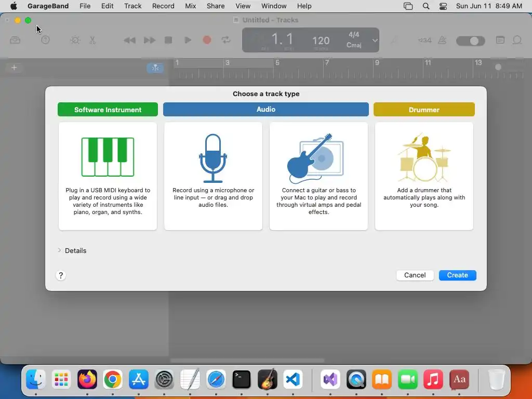Open the LCD display mode dropdown arrow
Image resolution: width=532 pixels, height=399 pixels.
click(x=375, y=41)
